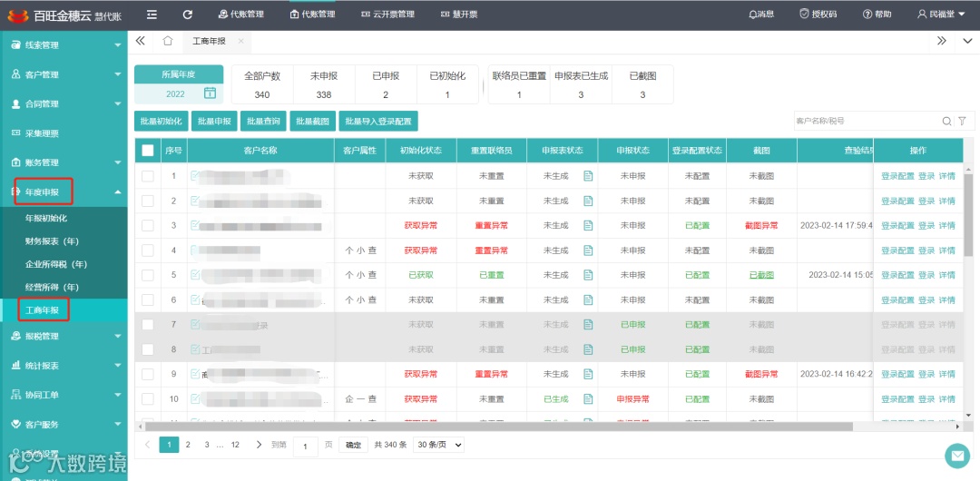Click the page number jump input field
980x481 pixels.
click(306, 446)
